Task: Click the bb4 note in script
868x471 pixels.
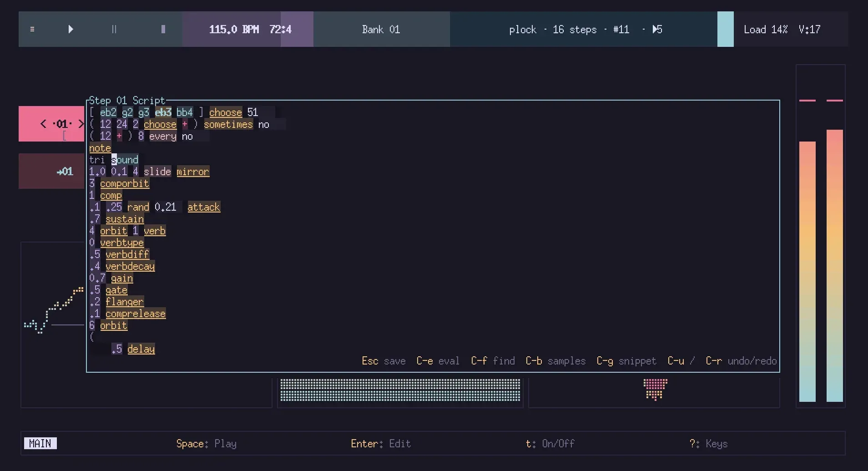Action: [x=185, y=112]
